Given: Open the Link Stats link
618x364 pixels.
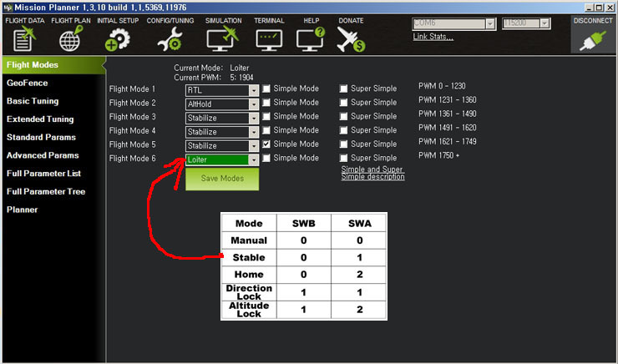Looking at the screenshot, I should [433, 37].
